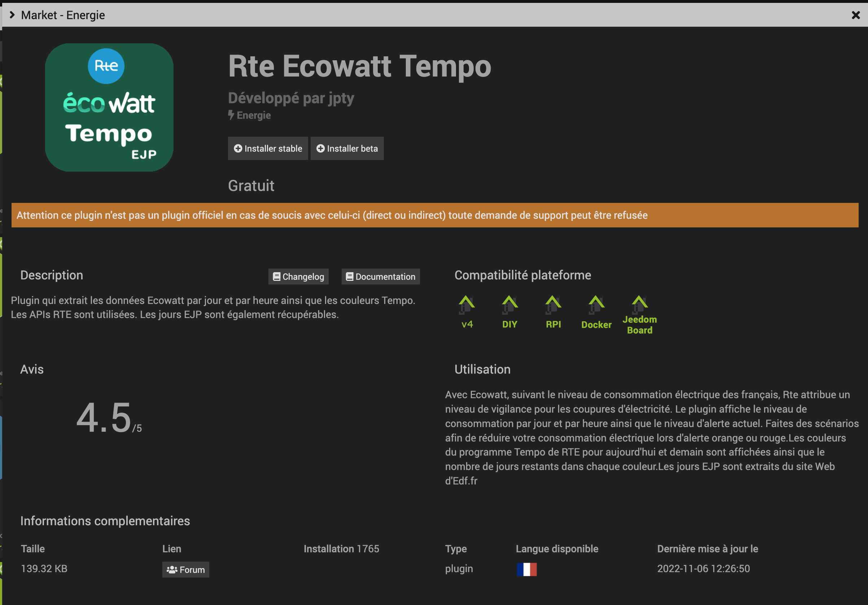Click the 'Gratuit' price label
Screen dimensions: 868x605
251,186
